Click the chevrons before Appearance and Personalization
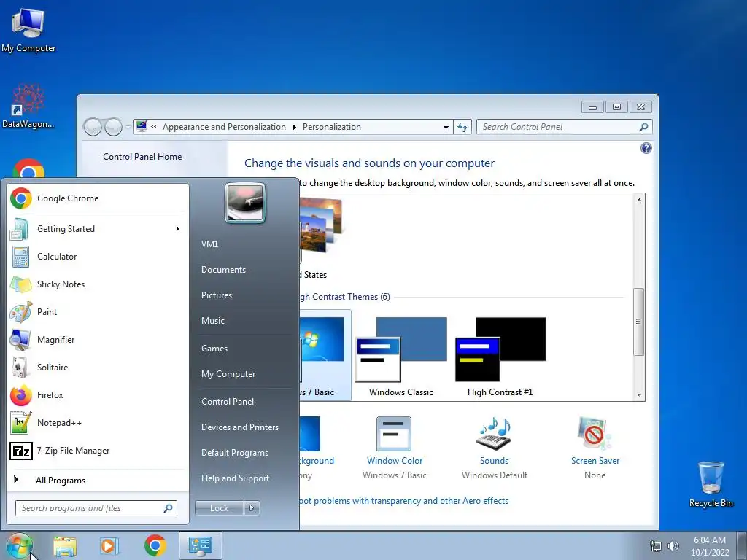This screenshot has height=560, width=747. (x=155, y=127)
